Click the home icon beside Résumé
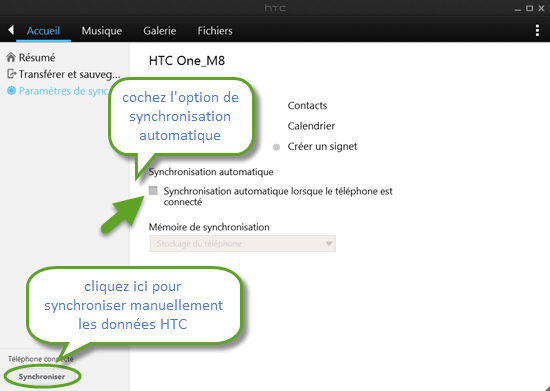 click(x=11, y=57)
